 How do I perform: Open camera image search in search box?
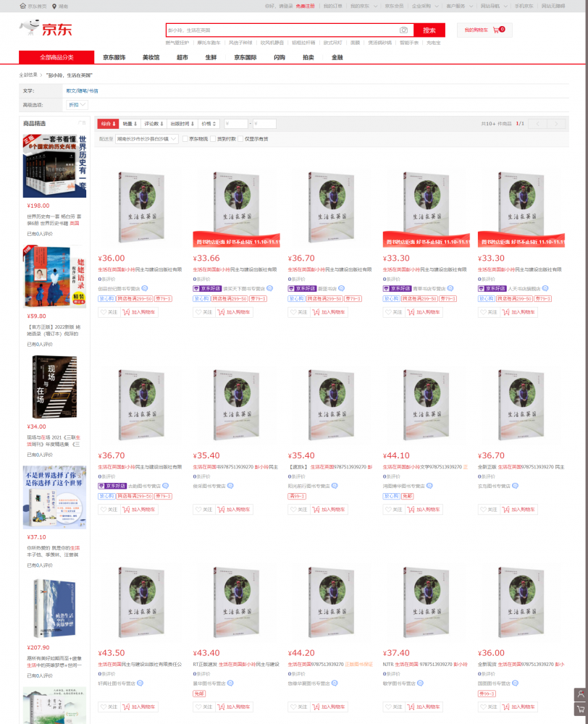(403, 30)
